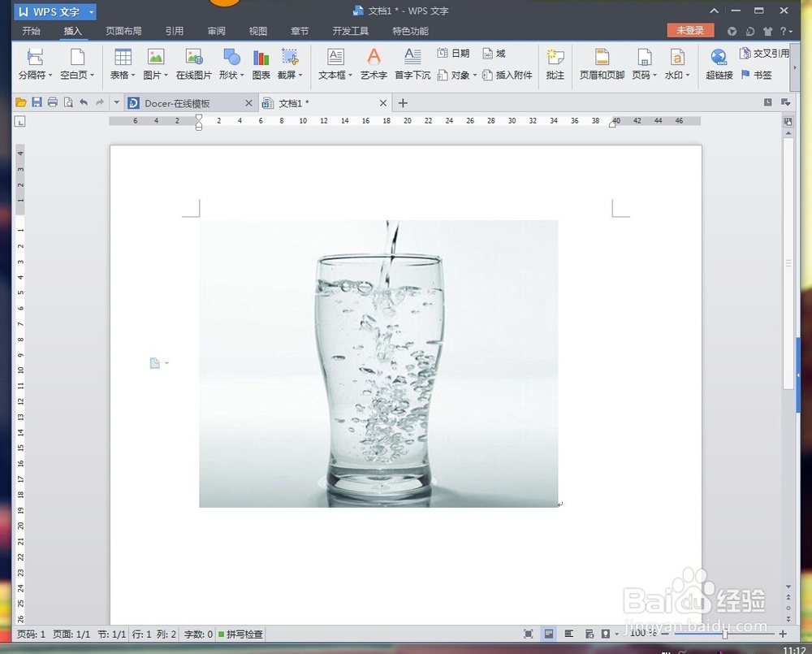Add a 批注 comment
The image size is (812, 654).
pyautogui.click(x=555, y=63)
